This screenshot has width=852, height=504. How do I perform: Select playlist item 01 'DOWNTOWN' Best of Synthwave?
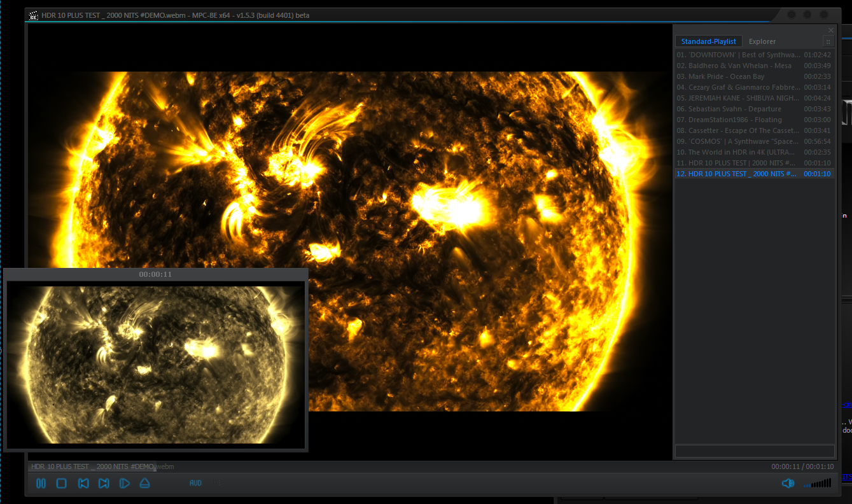click(754, 55)
